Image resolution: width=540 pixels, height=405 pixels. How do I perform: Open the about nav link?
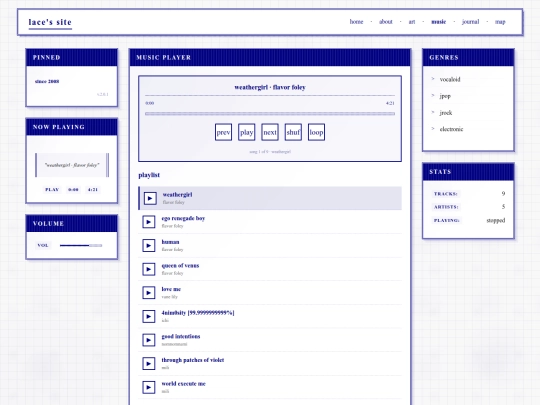386,22
